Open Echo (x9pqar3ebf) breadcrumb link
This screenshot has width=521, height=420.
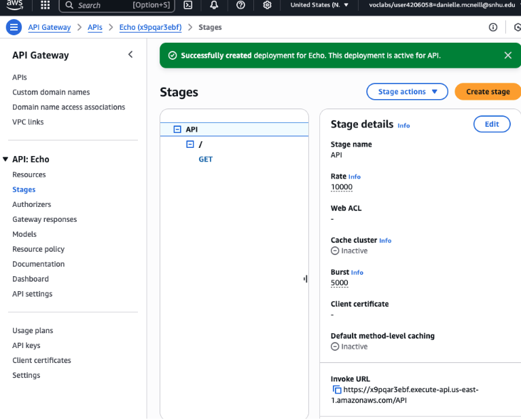coord(151,27)
